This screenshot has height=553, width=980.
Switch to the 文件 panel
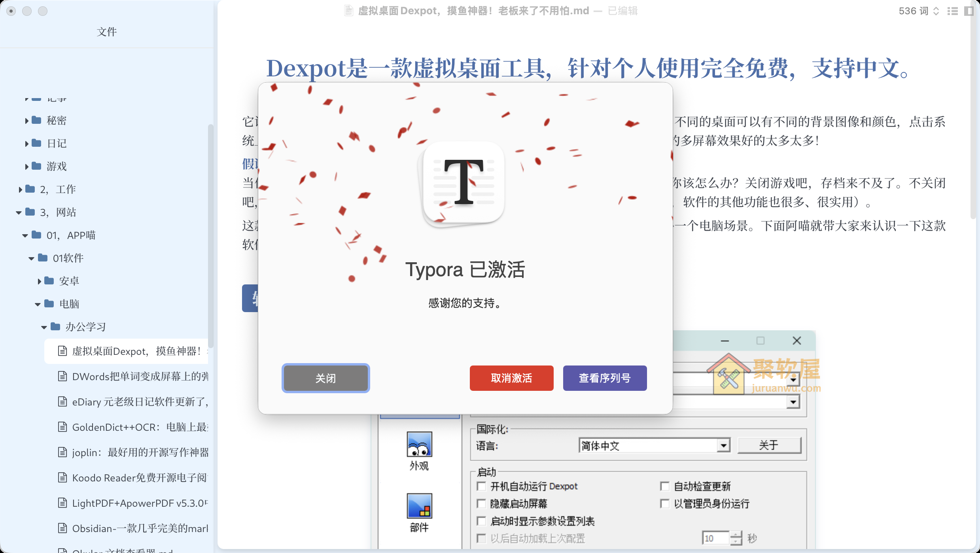coord(106,32)
